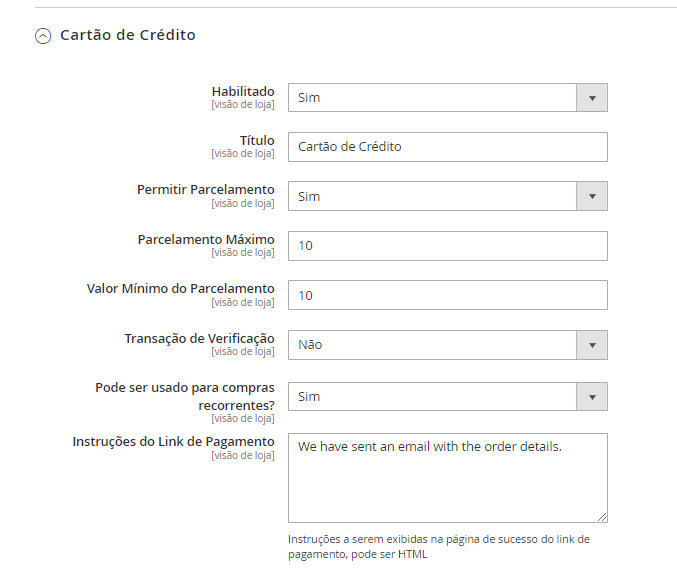This screenshot has height=575, width=677.
Task: Click the Título field label
Action: (257, 140)
